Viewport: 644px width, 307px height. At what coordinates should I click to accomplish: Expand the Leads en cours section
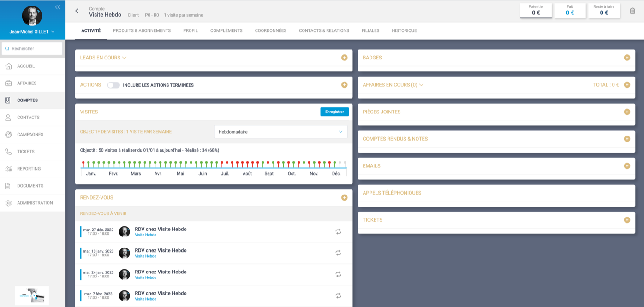click(124, 58)
